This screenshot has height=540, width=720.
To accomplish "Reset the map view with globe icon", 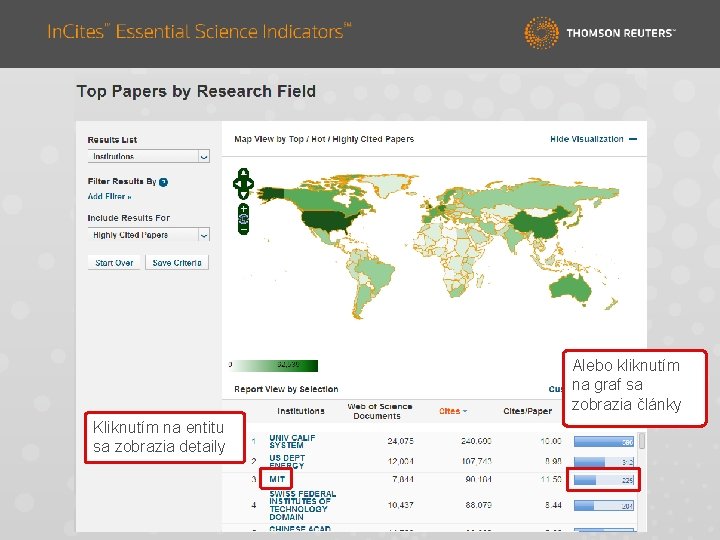I will tap(243, 219).
